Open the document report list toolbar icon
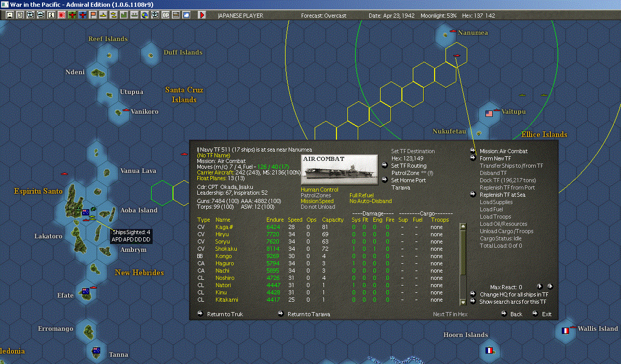The height and width of the screenshot is (364, 621). tap(20, 15)
